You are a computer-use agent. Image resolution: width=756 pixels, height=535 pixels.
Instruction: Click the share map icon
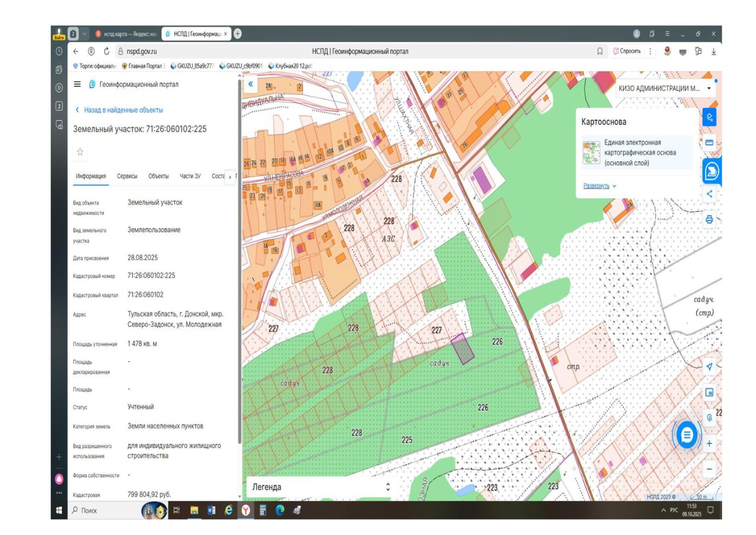[x=709, y=193]
